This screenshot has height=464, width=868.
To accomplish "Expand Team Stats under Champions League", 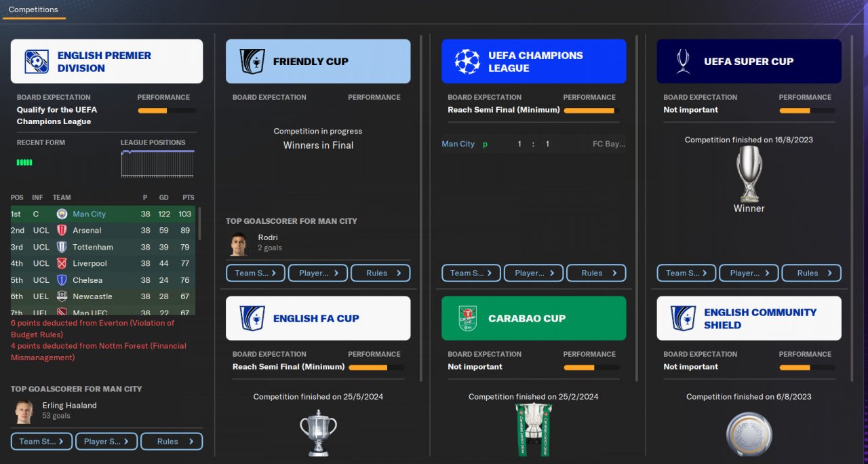I will (x=471, y=273).
